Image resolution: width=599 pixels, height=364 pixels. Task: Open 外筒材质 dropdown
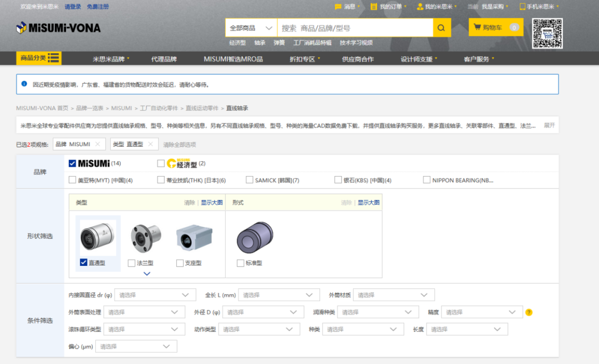coord(393,295)
